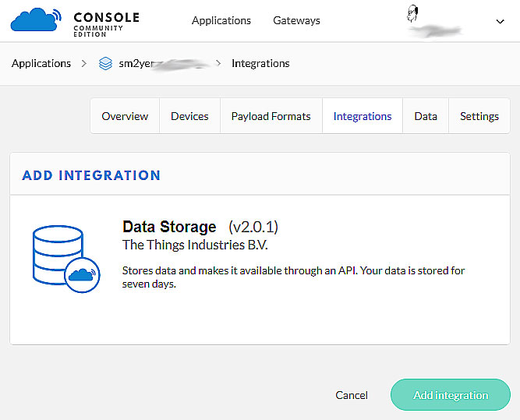Click the Add integration button
520x420 pixels.
(x=451, y=395)
